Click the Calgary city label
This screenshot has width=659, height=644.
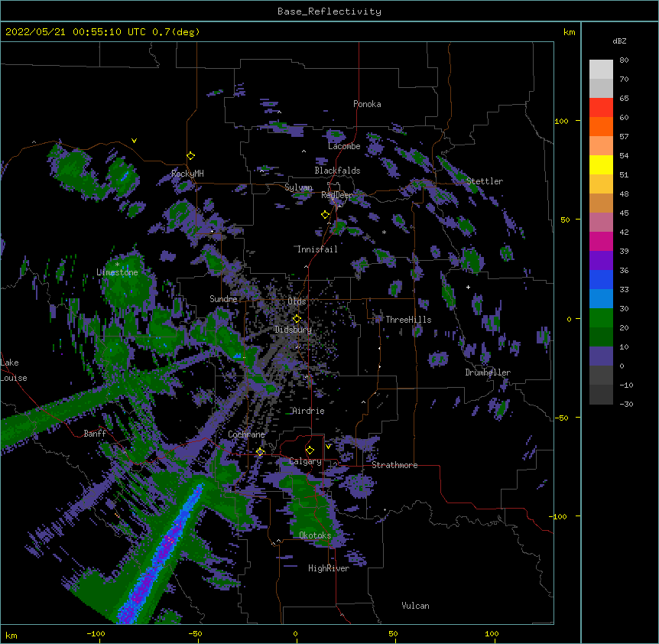pos(306,461)
